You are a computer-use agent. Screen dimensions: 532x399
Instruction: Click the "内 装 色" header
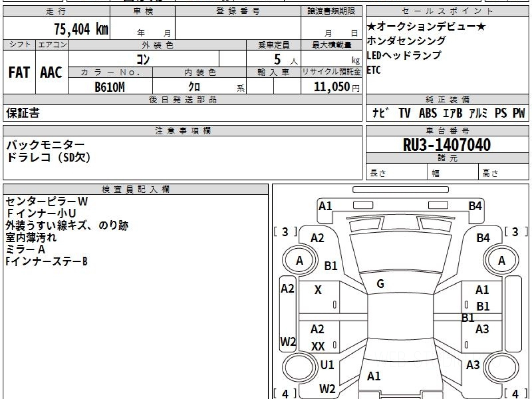(199, 73)
